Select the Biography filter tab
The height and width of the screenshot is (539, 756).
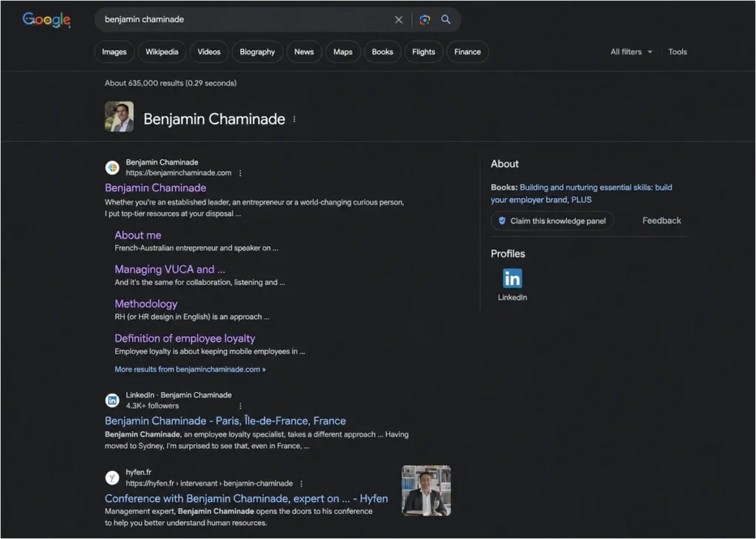click(x=258, y=52)
